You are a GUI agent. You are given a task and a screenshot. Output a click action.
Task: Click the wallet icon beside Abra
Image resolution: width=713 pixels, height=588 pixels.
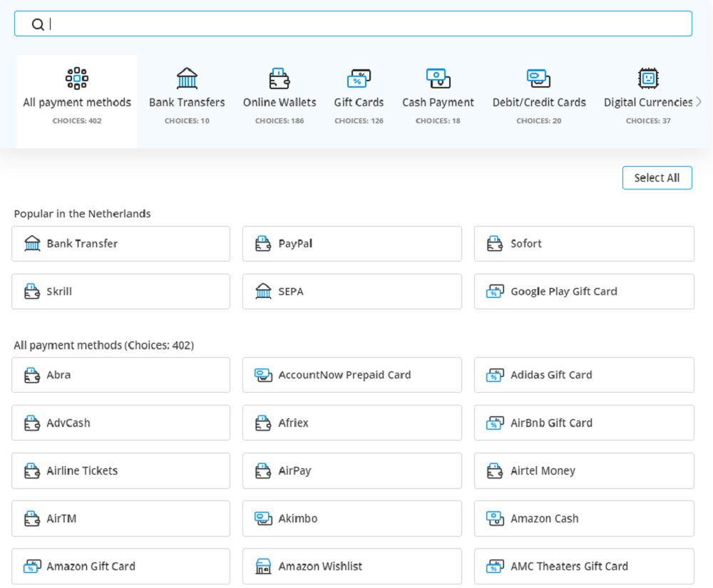(x=32, y=375)
